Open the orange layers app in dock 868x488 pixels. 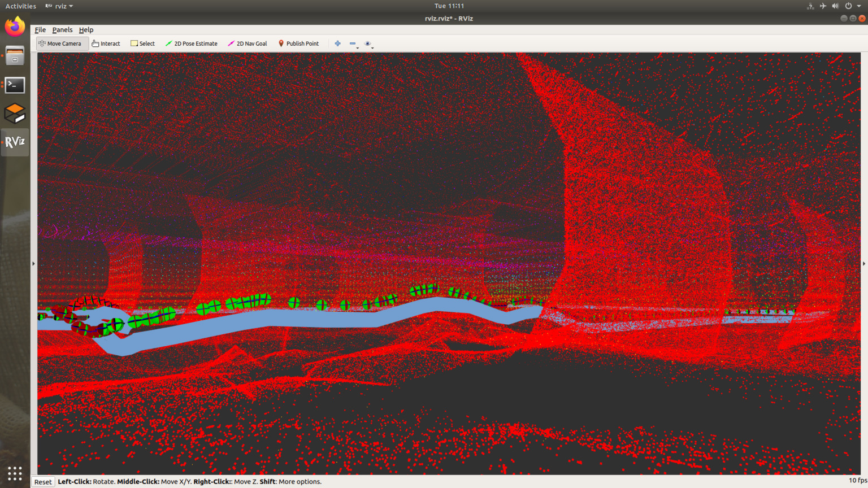(x=15, y=113)
